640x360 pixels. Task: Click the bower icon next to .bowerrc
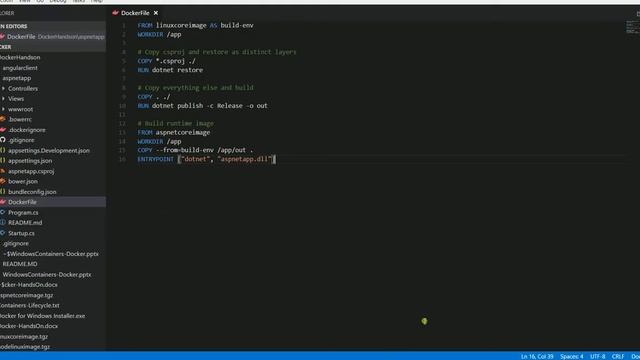(2, 119)
